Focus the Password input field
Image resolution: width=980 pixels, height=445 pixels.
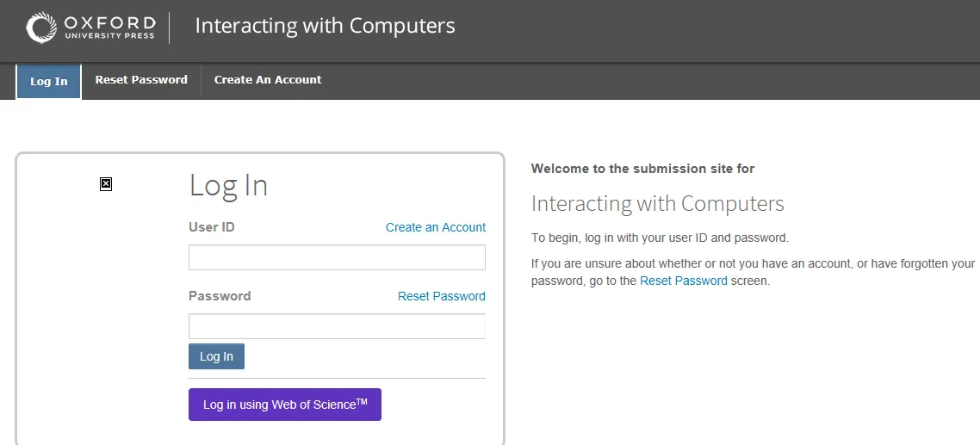[337, 326]
